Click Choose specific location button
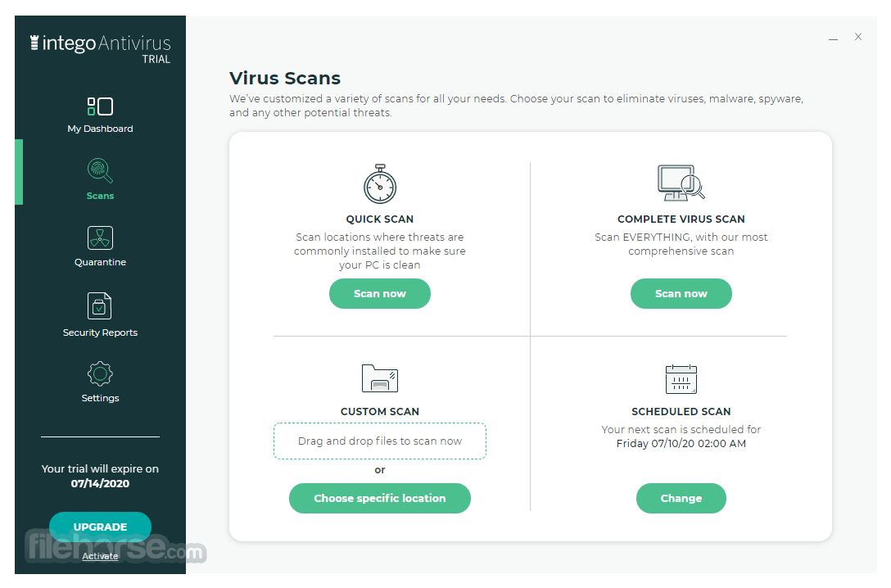The width and height of the screenshot is (891, 588). point(380,498)
